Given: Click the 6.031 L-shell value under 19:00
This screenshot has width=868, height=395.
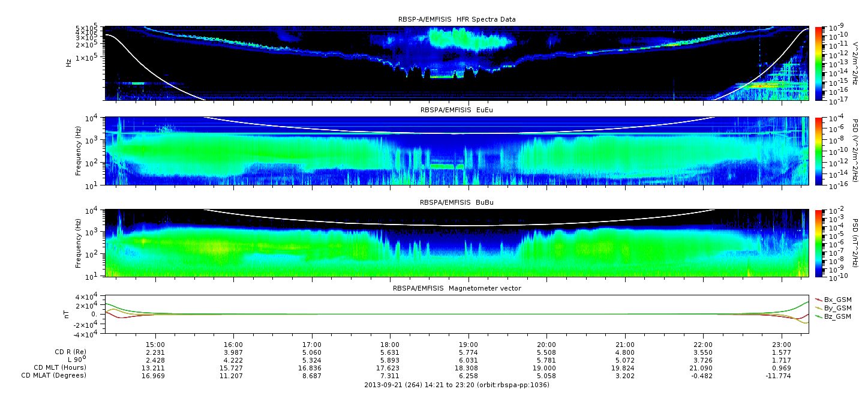Looking at the screenshot, I should coord(468,360).
